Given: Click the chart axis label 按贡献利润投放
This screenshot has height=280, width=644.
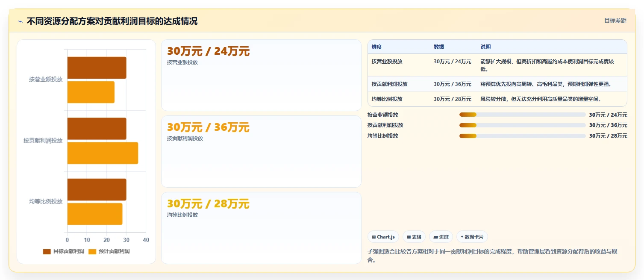Looking at the screenshot, I should tap(43, 141).
